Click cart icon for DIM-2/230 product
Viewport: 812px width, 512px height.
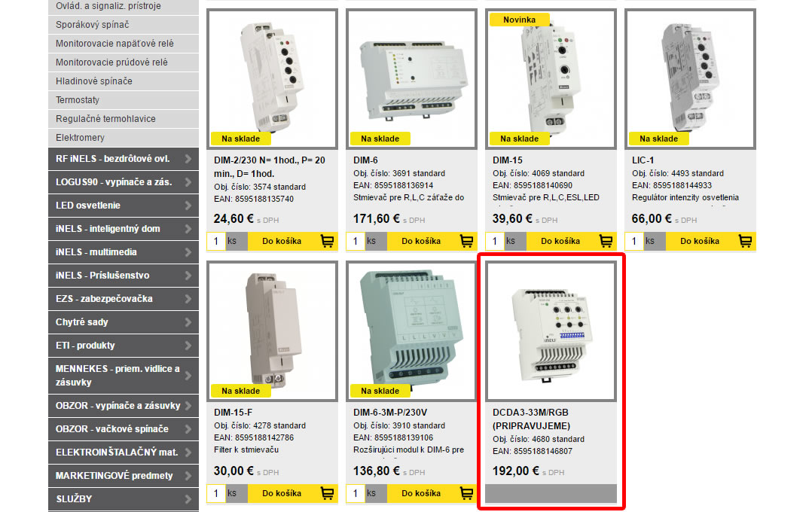[x=327, y=241]
